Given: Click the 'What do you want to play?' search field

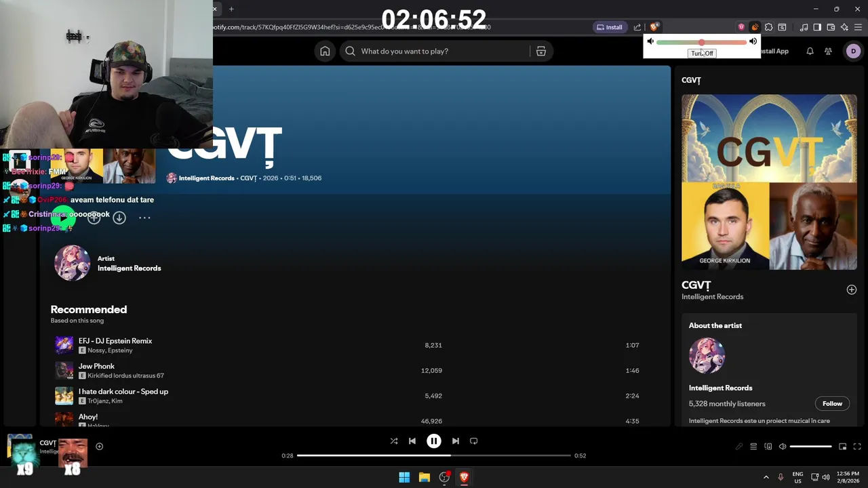Looking at the screenshot, I should coord(434,51).
